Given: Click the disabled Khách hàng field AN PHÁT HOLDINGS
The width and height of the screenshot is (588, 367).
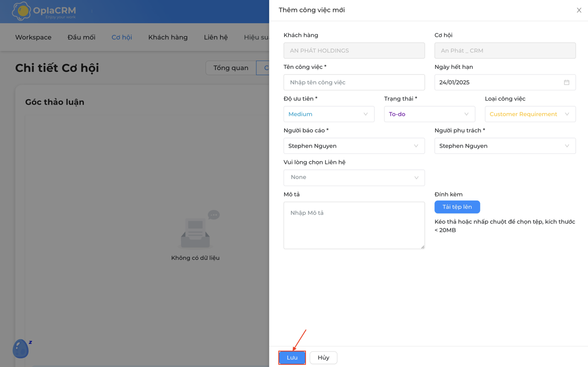Looking at the screenshot, I should click(x=354, y=51).
